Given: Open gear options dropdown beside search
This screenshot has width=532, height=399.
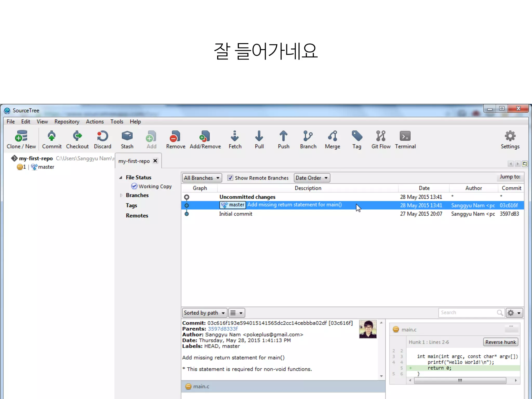Looking at the screenshot, I should pyautogui.click(x=514, y=313).
